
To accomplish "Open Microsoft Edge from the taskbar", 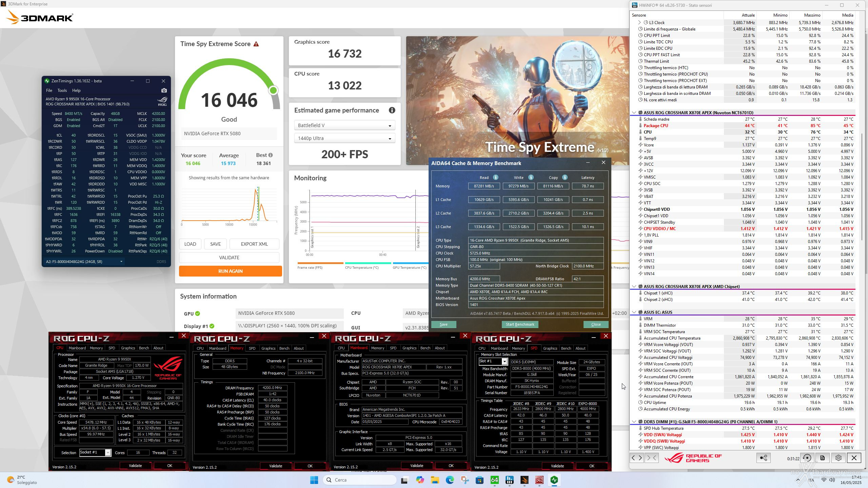I will point(450,480).
